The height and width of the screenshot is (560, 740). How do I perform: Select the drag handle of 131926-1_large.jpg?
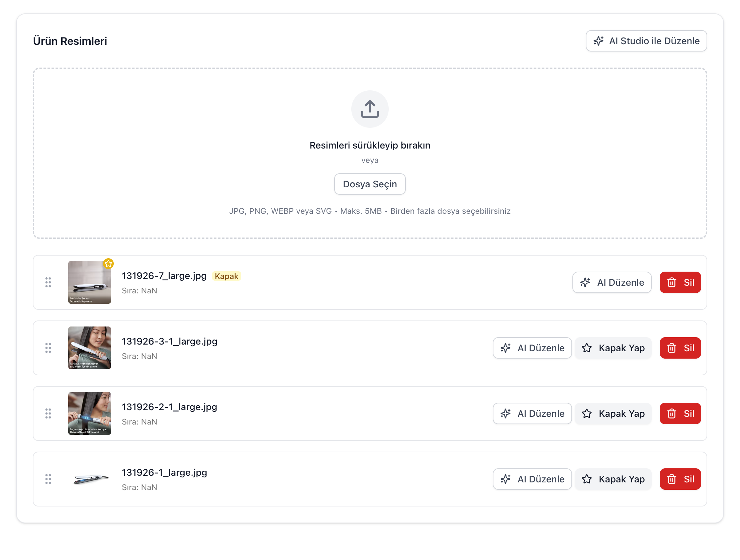pos(48,479)
